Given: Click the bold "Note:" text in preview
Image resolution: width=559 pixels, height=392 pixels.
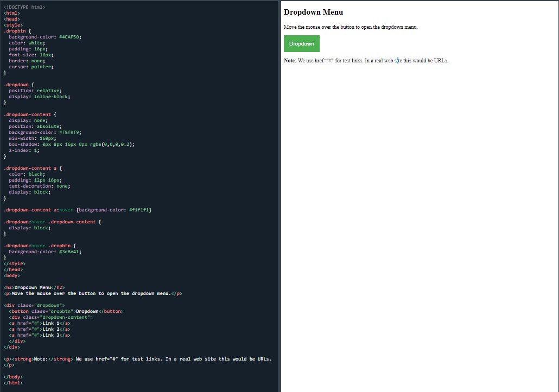Looking at the screenshot, I should click(290, 61).
